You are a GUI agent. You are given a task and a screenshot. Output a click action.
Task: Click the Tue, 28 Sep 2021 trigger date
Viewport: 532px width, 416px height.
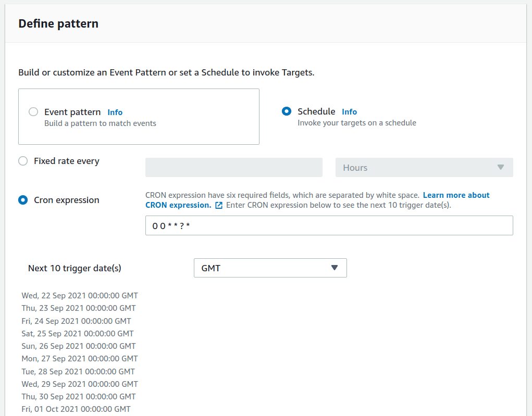78,371
